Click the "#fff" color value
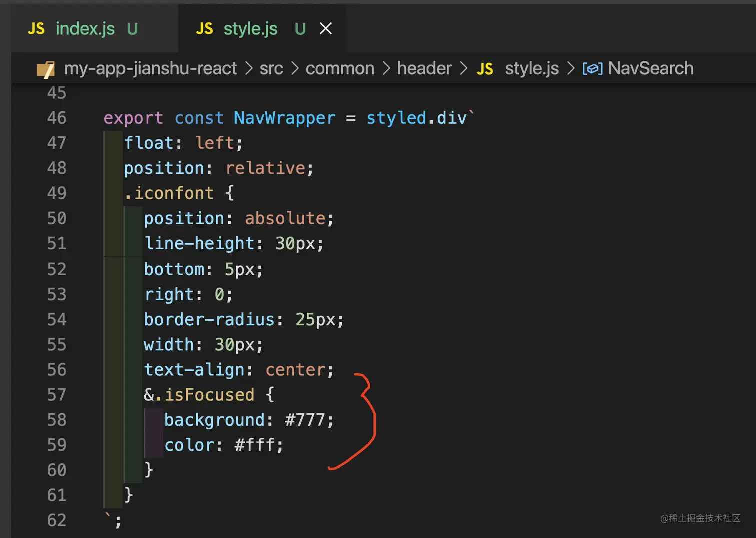 click(x=255, y=445)
